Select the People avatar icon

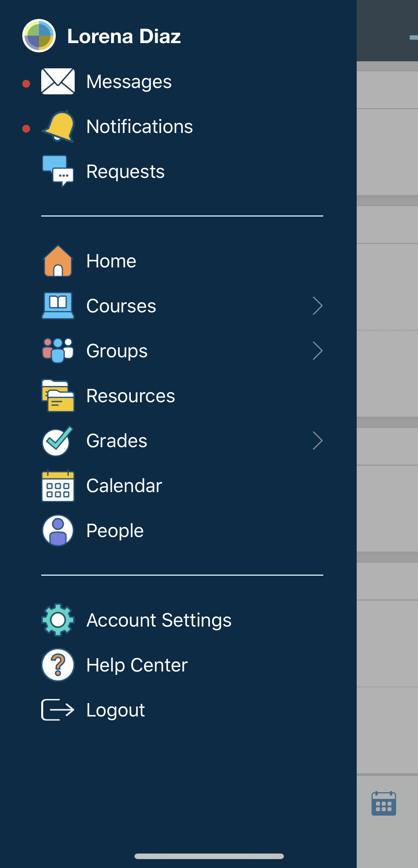pyautogui.click(x=58, y=530)
